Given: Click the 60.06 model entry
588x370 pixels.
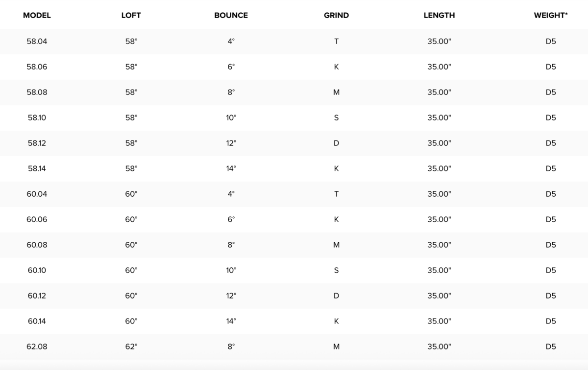Looking at the screenshot, I should click(37, 219).
